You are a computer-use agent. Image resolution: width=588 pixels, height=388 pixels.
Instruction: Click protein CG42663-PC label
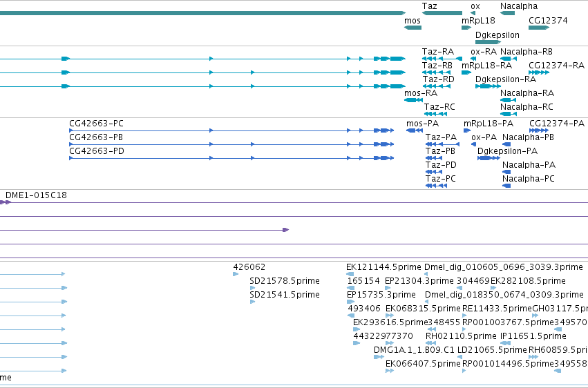point(96,124)
